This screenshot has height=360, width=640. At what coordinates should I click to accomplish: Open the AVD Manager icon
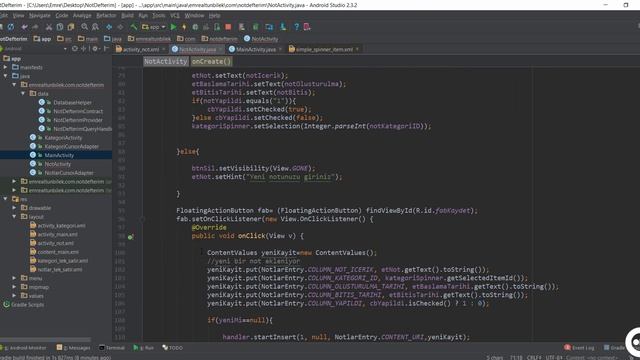pos(242,27)
